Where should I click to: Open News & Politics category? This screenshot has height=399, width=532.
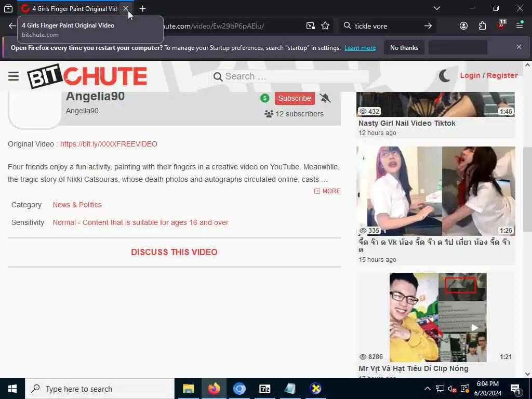point(77,205)
